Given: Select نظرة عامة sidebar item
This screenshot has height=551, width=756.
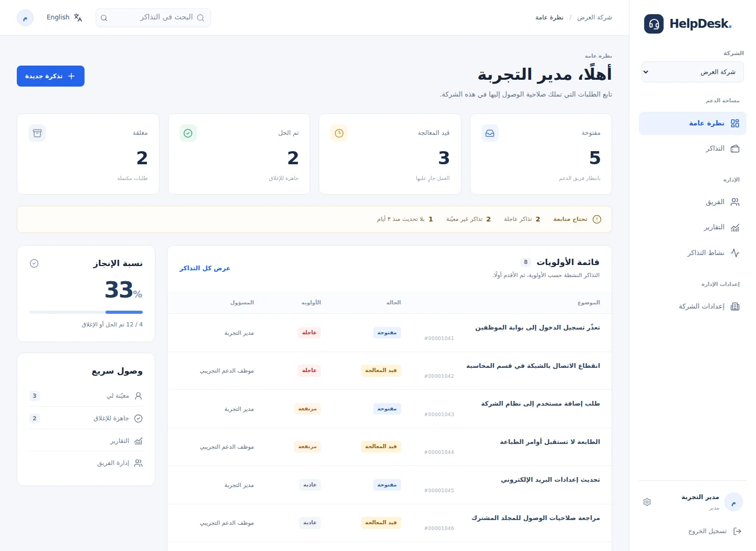Looking at the screenshot, I should (692, 123).
